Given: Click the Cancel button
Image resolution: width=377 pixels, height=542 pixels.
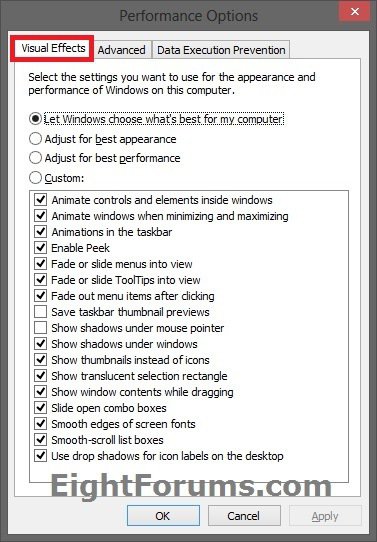Looking at the screenshot, I should [244, 516].
